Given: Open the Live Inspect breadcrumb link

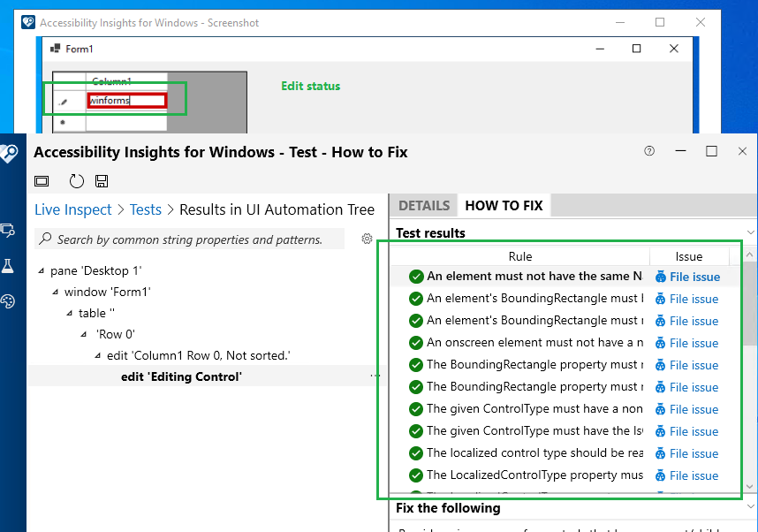Looking at the screenshot, I should [x=73, y=209].
